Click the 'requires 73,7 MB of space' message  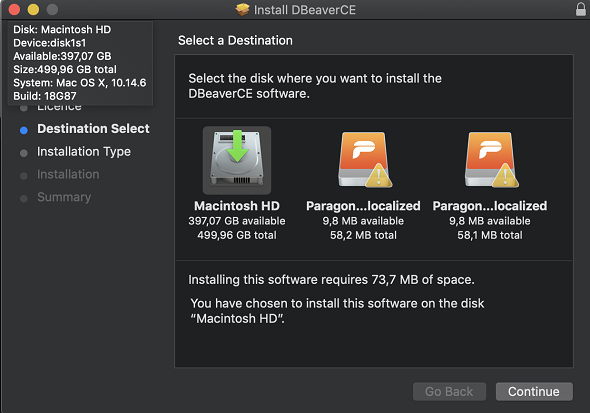pos(331,280)
